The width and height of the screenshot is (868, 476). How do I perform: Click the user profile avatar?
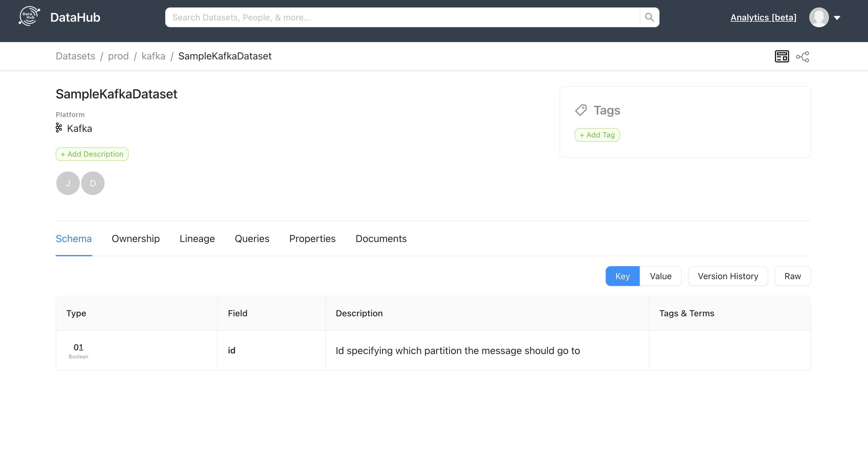point(819,17)
